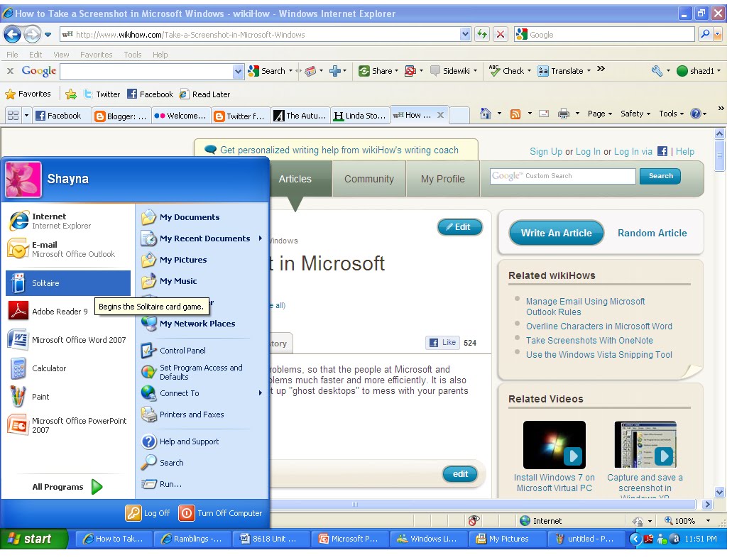The width and height of the screenshot is (732, 560).
Task: Click the browser Back arrow button
Action: point(12,34)
